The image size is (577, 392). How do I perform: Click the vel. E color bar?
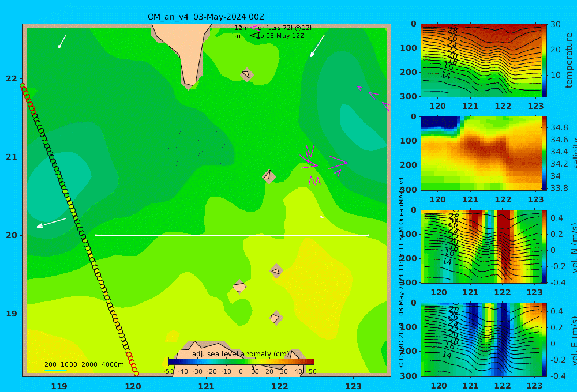(x=544, y=340)
